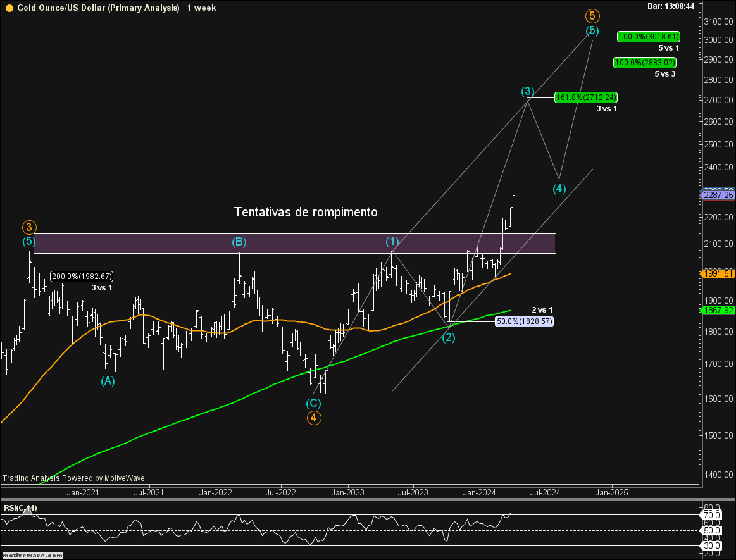Click the orange moving average tag 1991.51
The image size is (736, 560).
pos(719,273)
